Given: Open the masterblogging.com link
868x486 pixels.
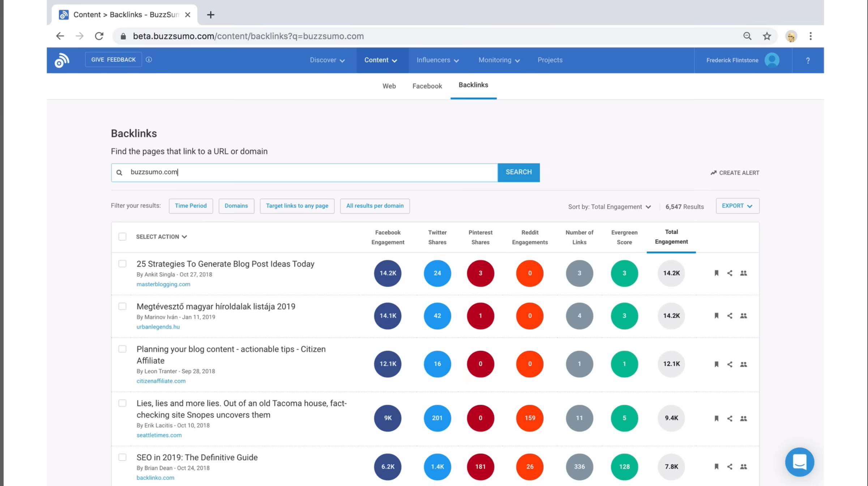Looking at the screenshot, I should click(163, 284).
